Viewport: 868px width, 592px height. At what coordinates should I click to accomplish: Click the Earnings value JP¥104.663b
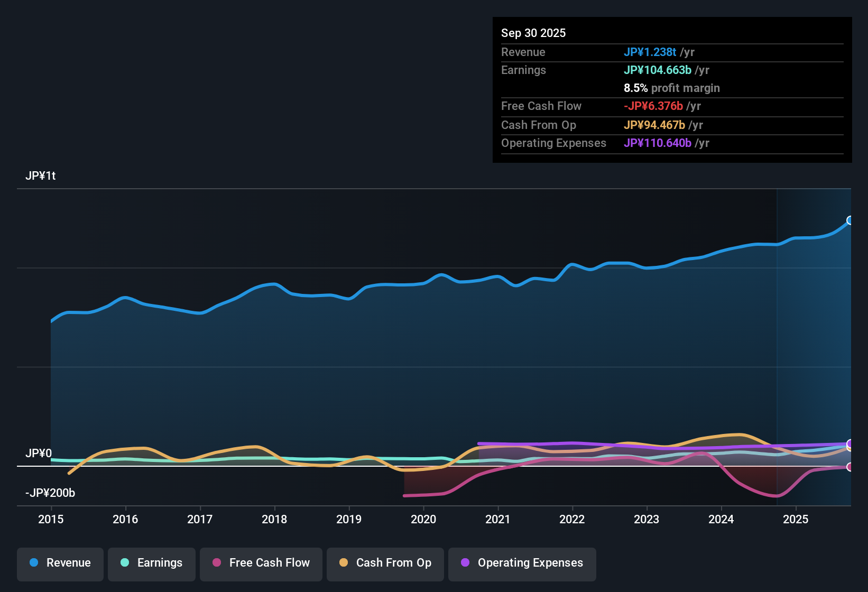[658, 70]
